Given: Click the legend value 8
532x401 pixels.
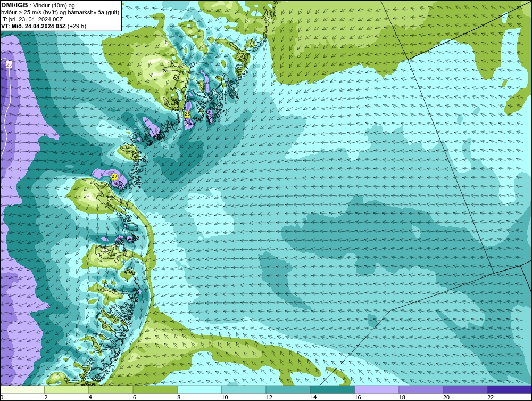Looking at the screenshot, I should (x=179, y=397).
